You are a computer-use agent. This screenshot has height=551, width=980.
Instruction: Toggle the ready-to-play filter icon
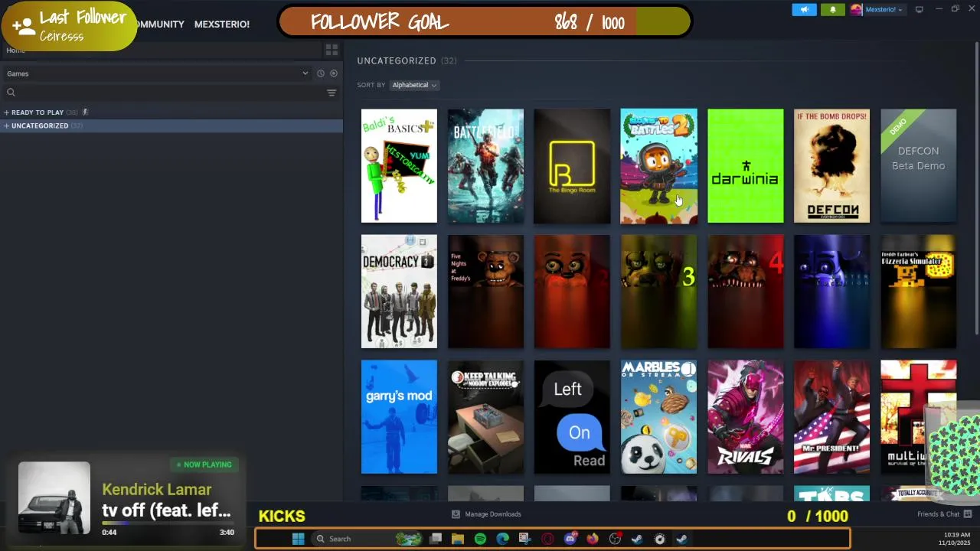pos(334,73)
